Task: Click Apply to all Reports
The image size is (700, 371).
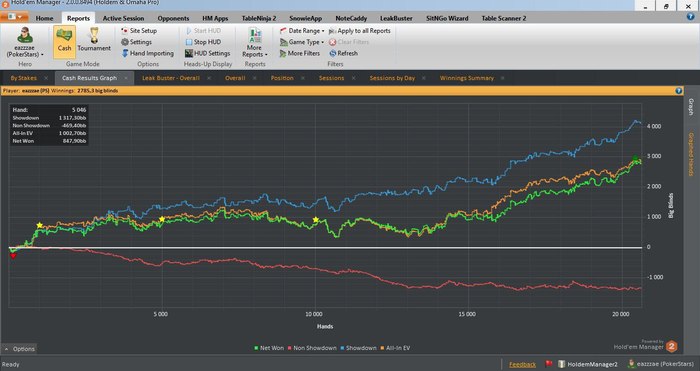Action: (360, 31)
